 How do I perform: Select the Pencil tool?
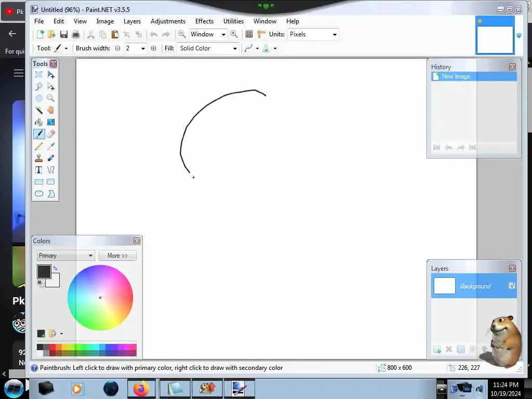[x=38, y=146]
